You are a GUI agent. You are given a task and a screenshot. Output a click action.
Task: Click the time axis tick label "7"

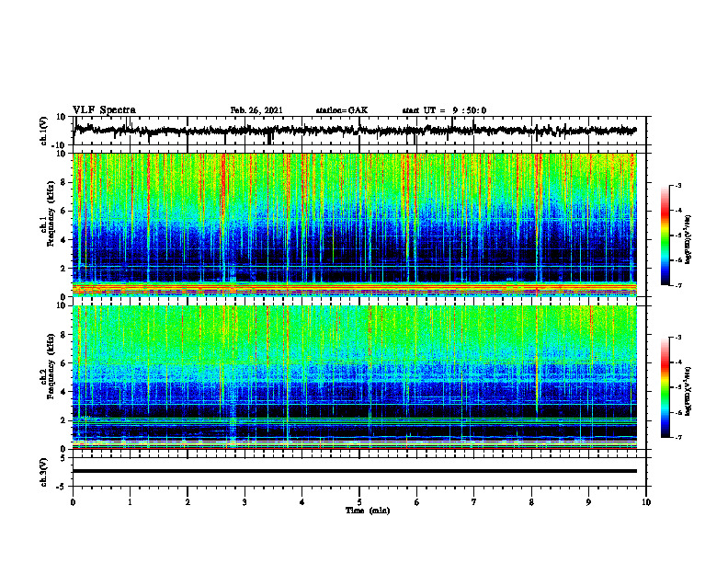coord(474,502)
